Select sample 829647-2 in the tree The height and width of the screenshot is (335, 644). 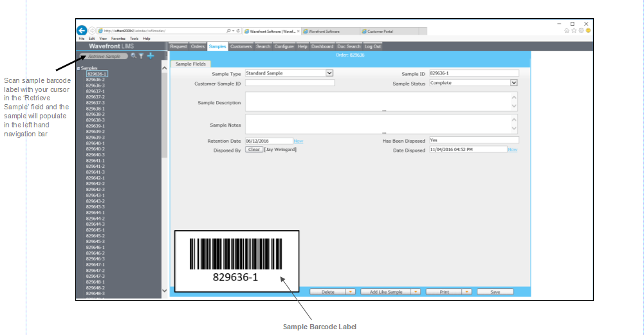95,271
